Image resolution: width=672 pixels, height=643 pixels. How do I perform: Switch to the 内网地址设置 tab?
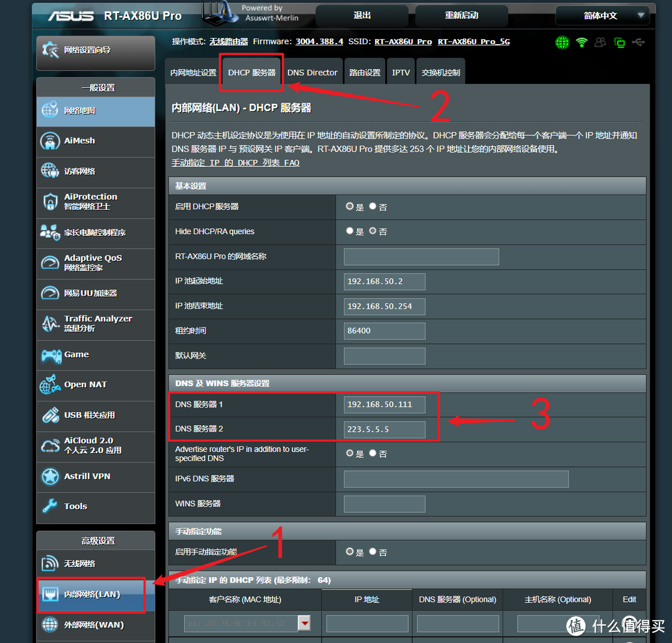tap(193, 72)
